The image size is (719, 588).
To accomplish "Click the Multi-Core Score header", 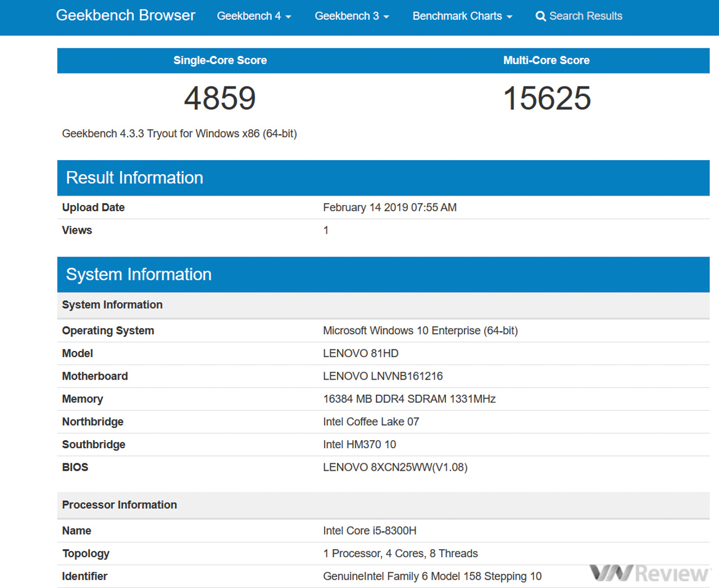I will point(547,60).
